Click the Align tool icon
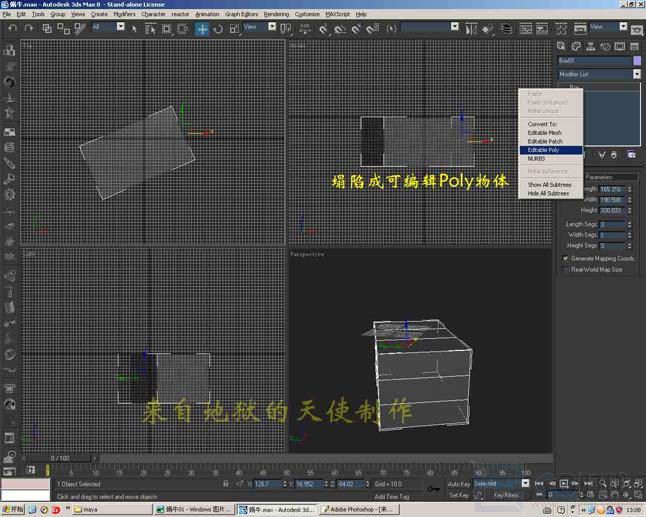The image size is (646, 517). [487, 29]
